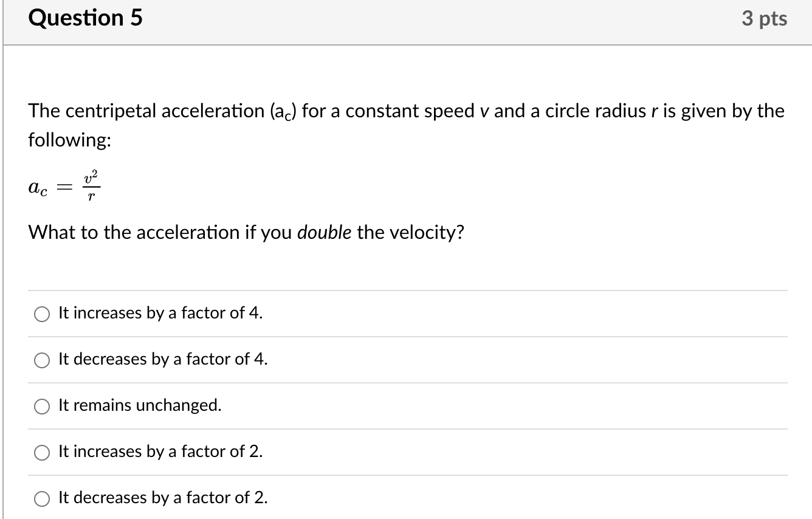Click the divider line above the answer choices
Screen dimensions: 812x519
tap(406, 290)
